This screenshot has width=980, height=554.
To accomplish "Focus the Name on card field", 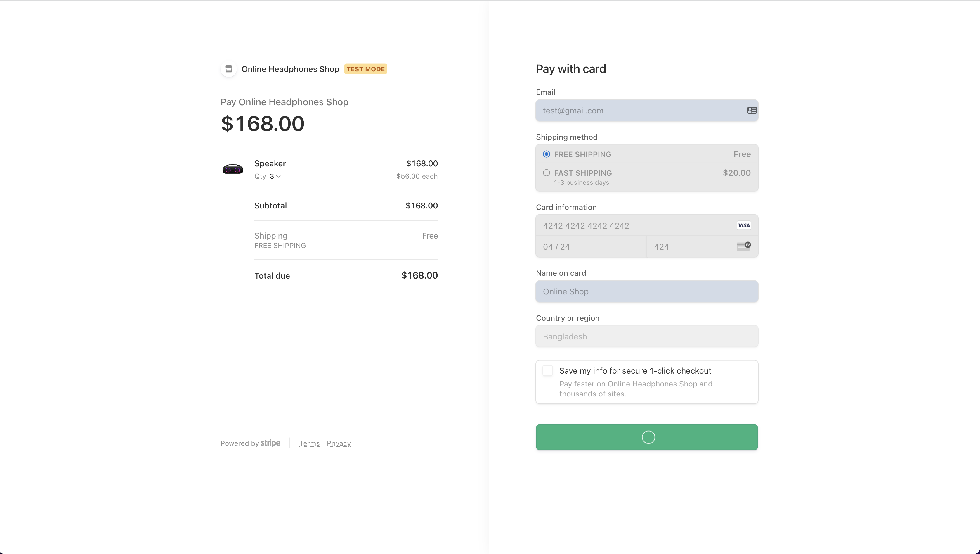I will tap(647, 292).
